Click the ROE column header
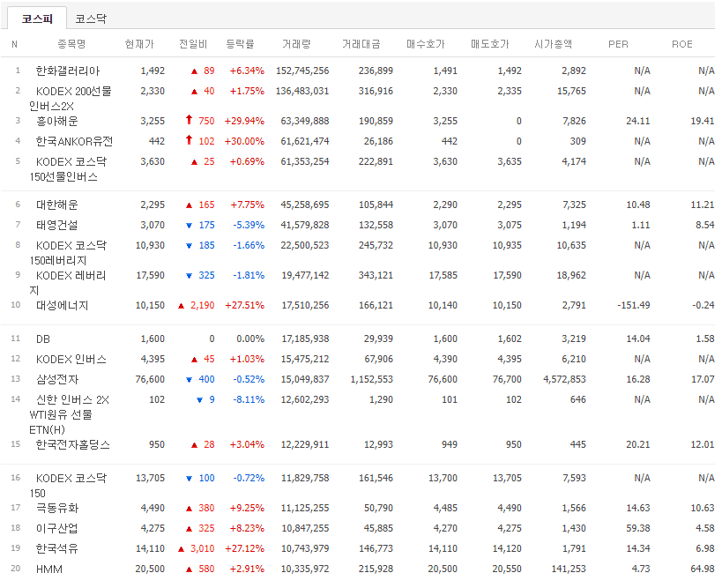722x588 pixels. point(682,44)
